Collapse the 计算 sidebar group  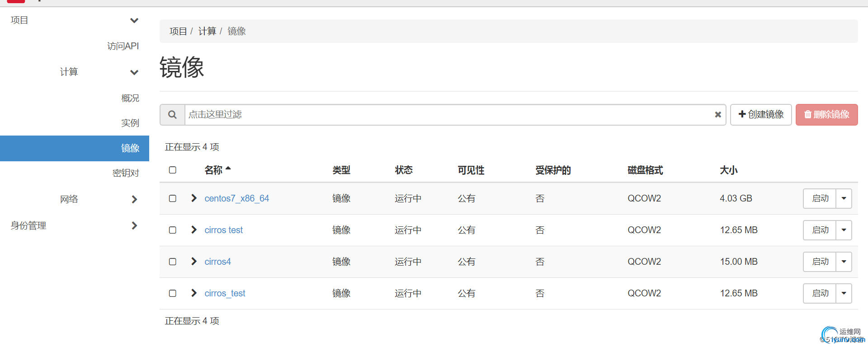75,72
